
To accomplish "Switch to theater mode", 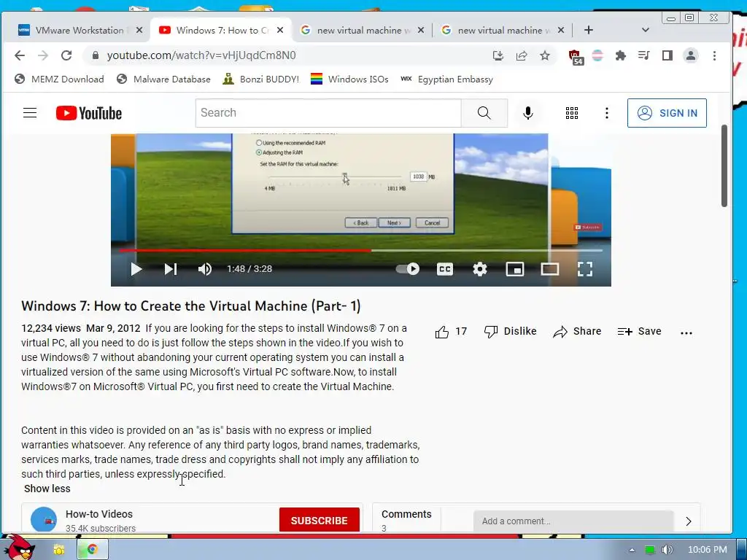I will pos(550,269).
